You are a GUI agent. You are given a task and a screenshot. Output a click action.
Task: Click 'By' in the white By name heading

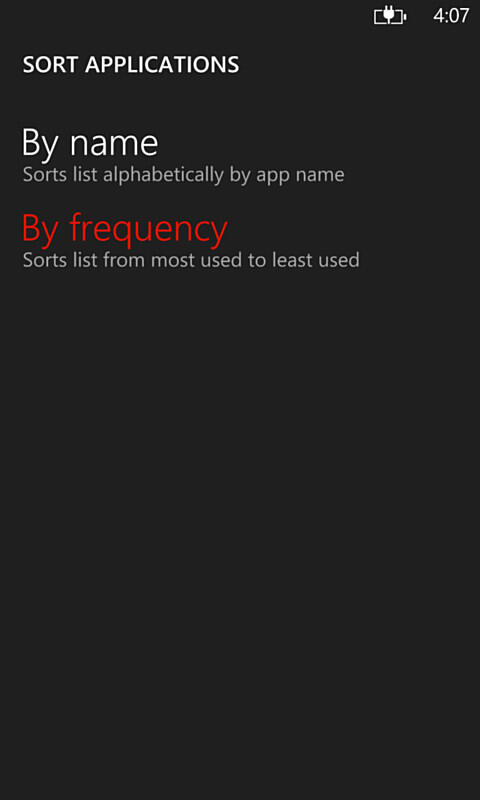click(x=40, y=144)
